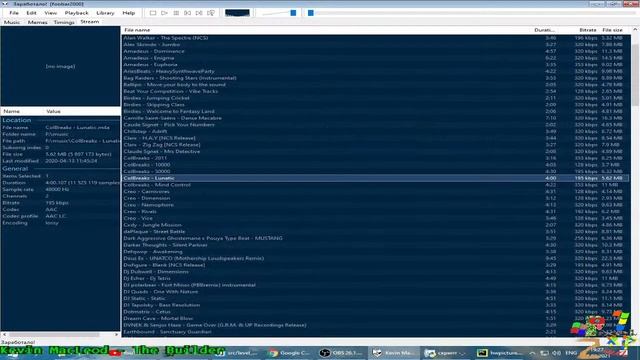
Task: Select track ending in MUSTANG
Action: (376, 238)
